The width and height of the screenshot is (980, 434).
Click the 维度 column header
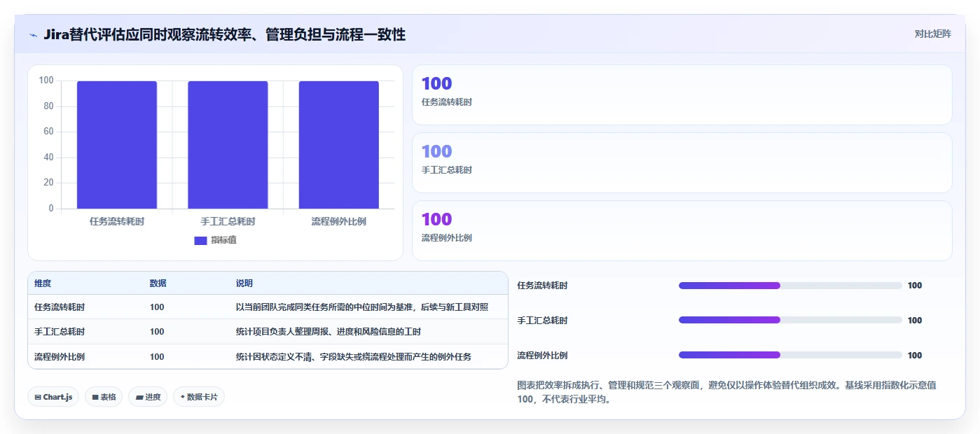pos(43,283)
